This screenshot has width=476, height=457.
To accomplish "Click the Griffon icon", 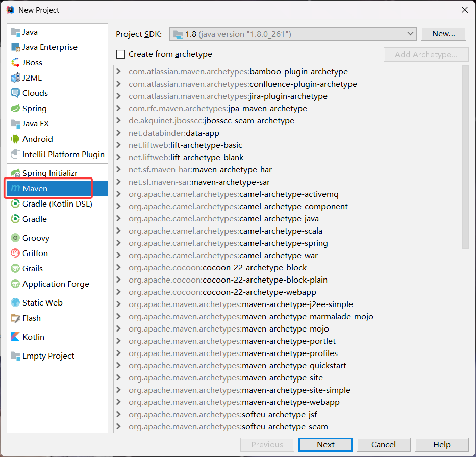I will 15,253.
